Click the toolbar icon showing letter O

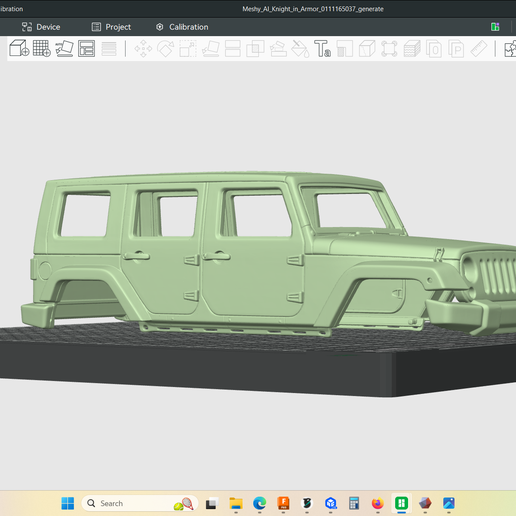click(x=434, y=49)
